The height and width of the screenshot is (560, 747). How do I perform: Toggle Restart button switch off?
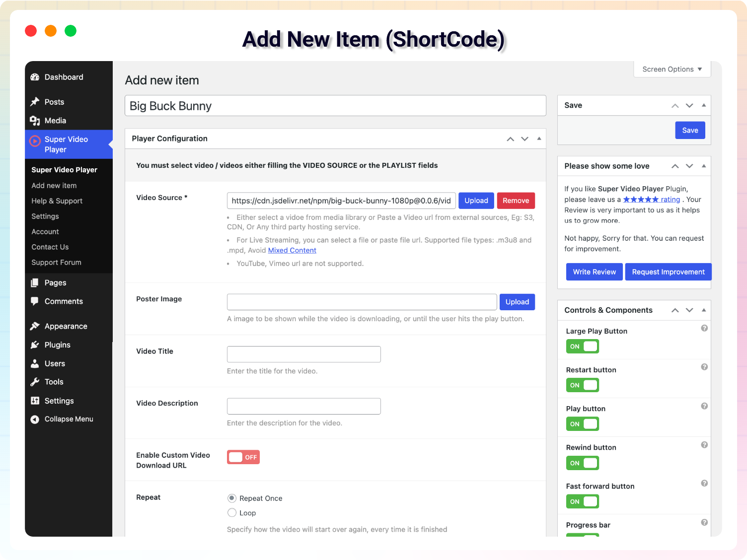tap(583, 385)
